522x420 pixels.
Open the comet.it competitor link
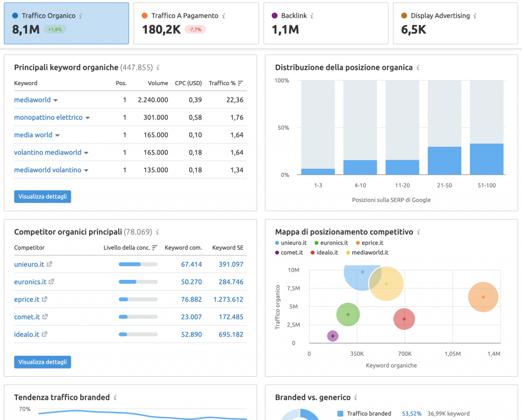point(27,317)
